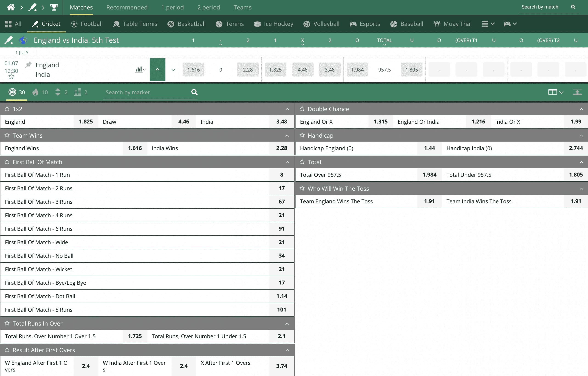Image resolution: width=588 pixels, height=376 pixels.
Task: Click the Search by match input field
Action: coord(542,7)
